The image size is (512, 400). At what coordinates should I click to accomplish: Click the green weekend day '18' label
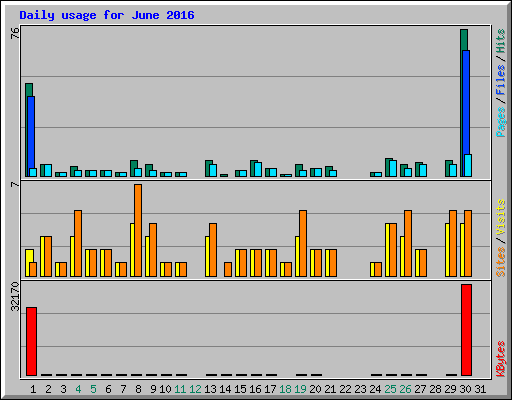(285, 389)
